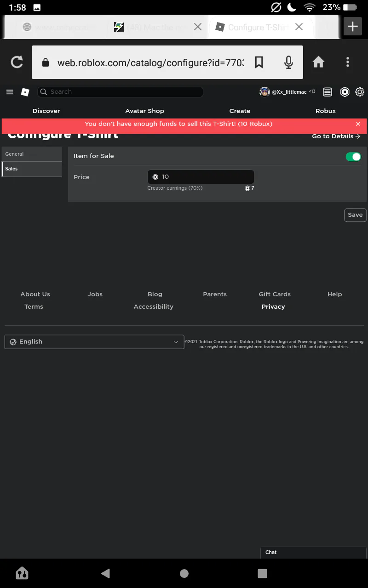Tap the bottom-left parental controls icon
This screenshot has width=368, height=588.
click(x=22, y=573)
